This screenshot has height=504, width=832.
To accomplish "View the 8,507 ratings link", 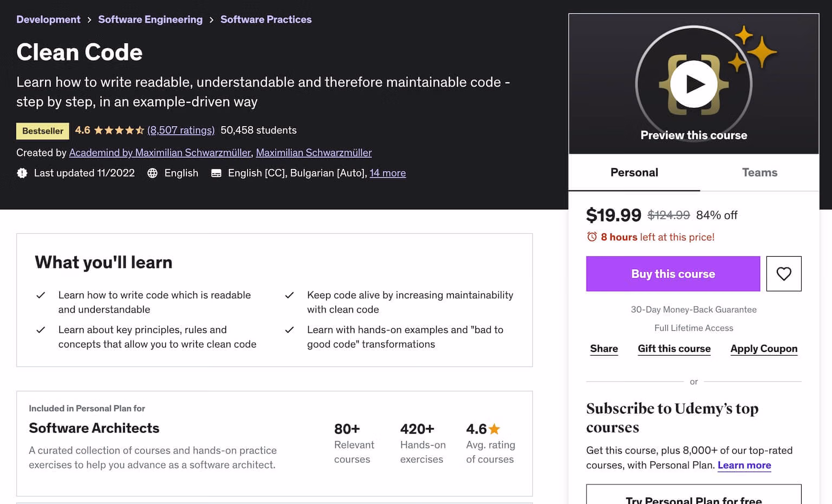I will point(181,130).
